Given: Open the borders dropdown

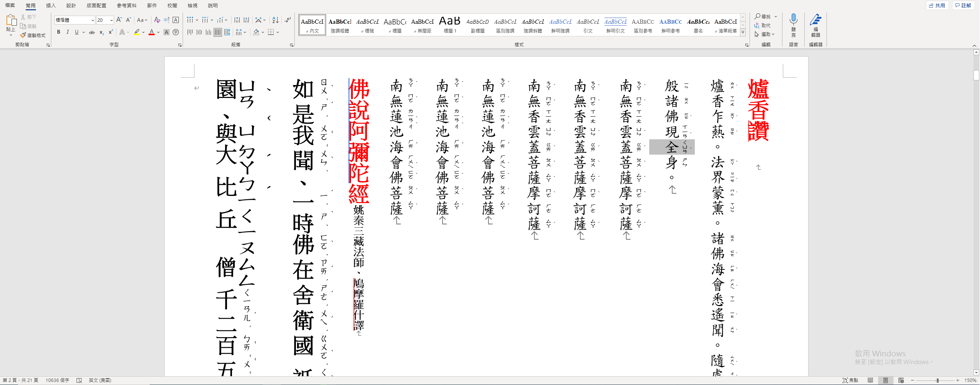Looking at the screenshot, I should (278, 32).
